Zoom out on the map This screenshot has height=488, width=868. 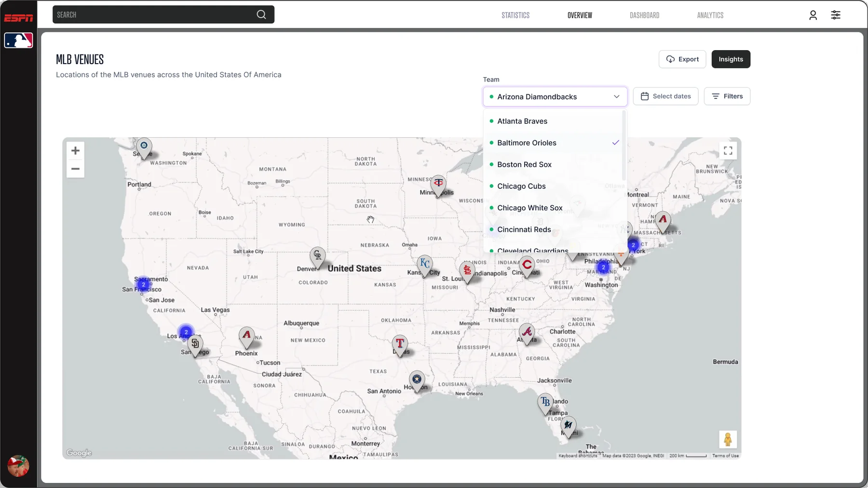coord(75,169)
